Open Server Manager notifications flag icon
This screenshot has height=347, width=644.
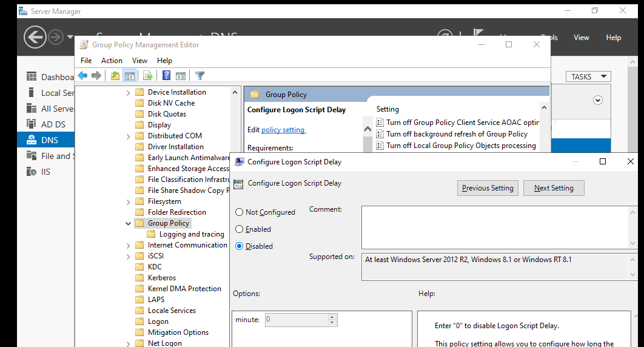478,33
